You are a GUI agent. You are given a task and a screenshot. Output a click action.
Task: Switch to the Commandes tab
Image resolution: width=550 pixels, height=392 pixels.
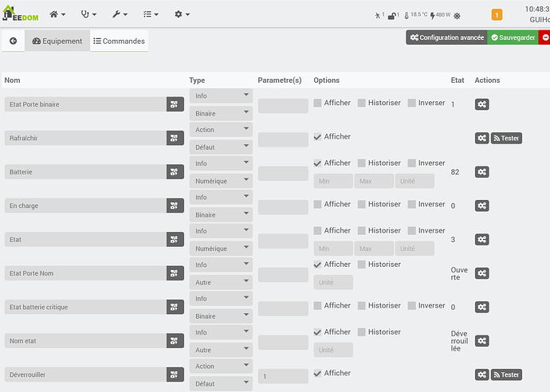(x=119, y=41)
